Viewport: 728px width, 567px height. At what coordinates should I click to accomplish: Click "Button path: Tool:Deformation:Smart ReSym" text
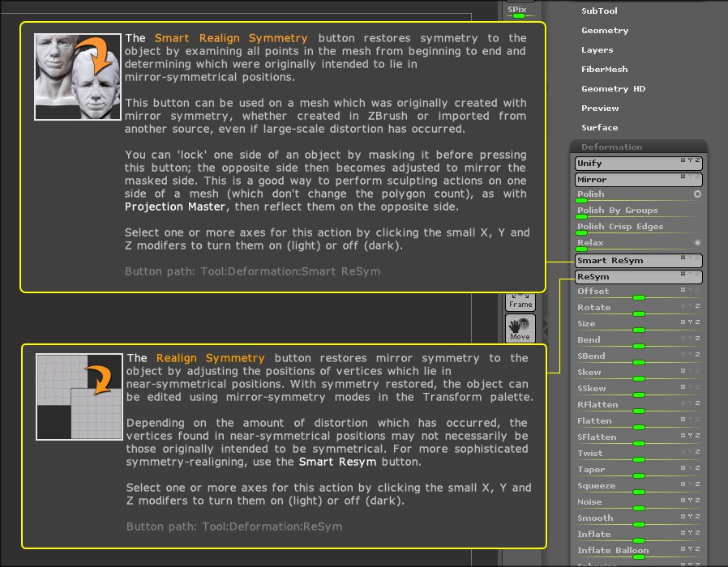pos(252,271)
